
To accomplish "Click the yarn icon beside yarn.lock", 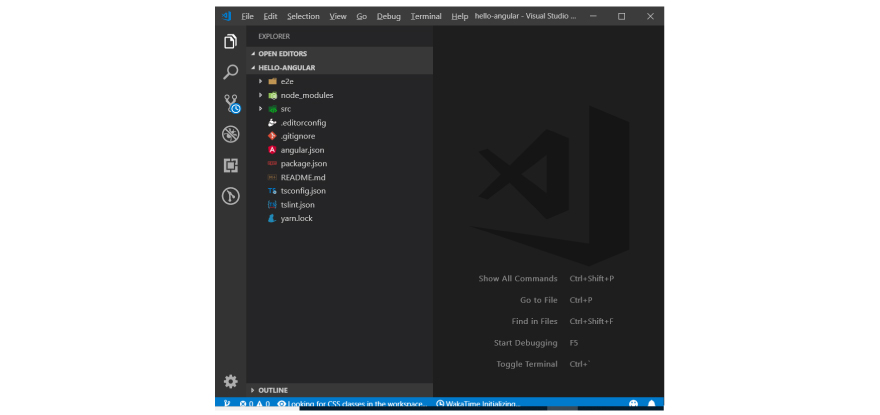I will 273,218.
